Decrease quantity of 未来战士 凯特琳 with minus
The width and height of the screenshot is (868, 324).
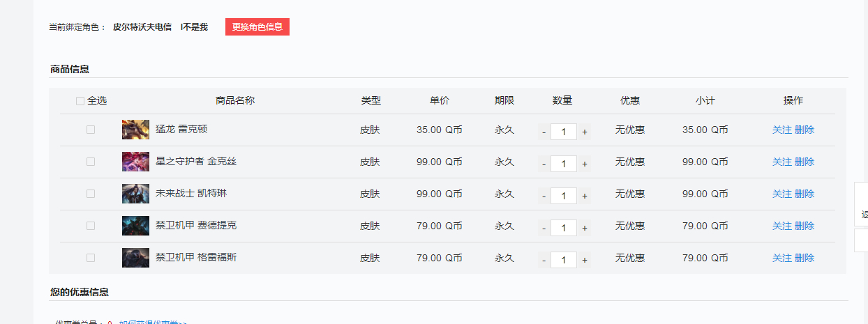(x=544, y=196)
